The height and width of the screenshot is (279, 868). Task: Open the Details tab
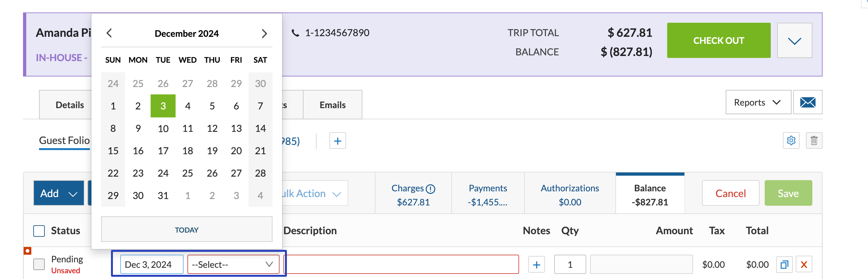click(x=69, y=105)
